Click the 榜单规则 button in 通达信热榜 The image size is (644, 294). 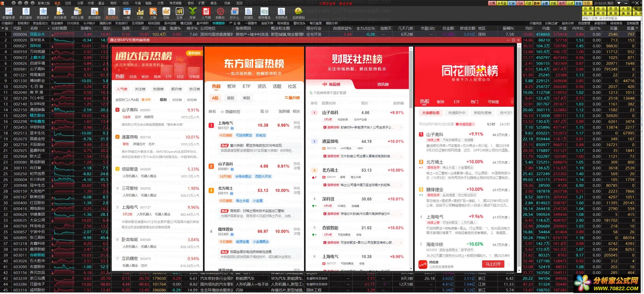click(194, 53)
